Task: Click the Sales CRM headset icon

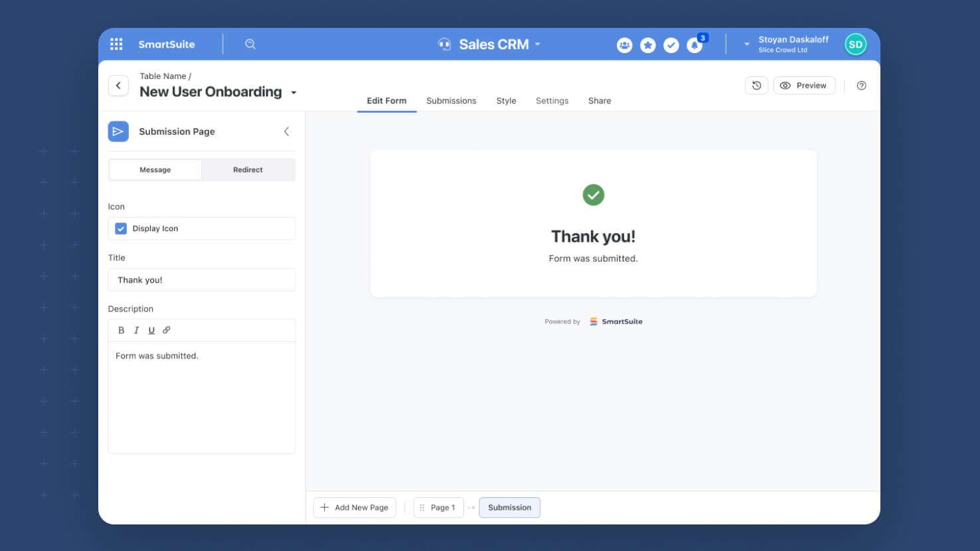Action: point(444,44)
